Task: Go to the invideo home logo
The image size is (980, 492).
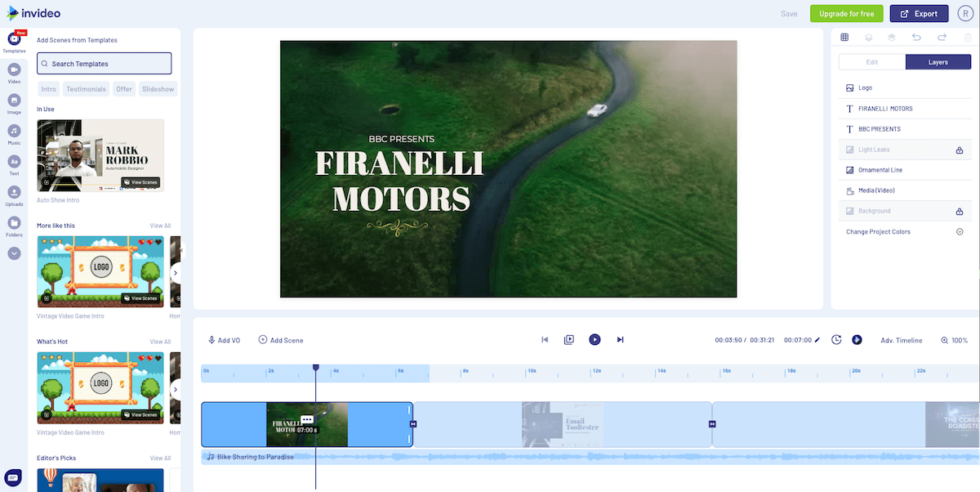Action: [x=33, y=14]
